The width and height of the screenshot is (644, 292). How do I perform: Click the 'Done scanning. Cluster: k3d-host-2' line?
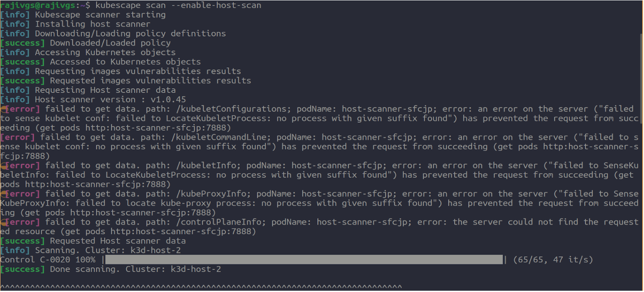pyautogui.click(x=135, y=269)
